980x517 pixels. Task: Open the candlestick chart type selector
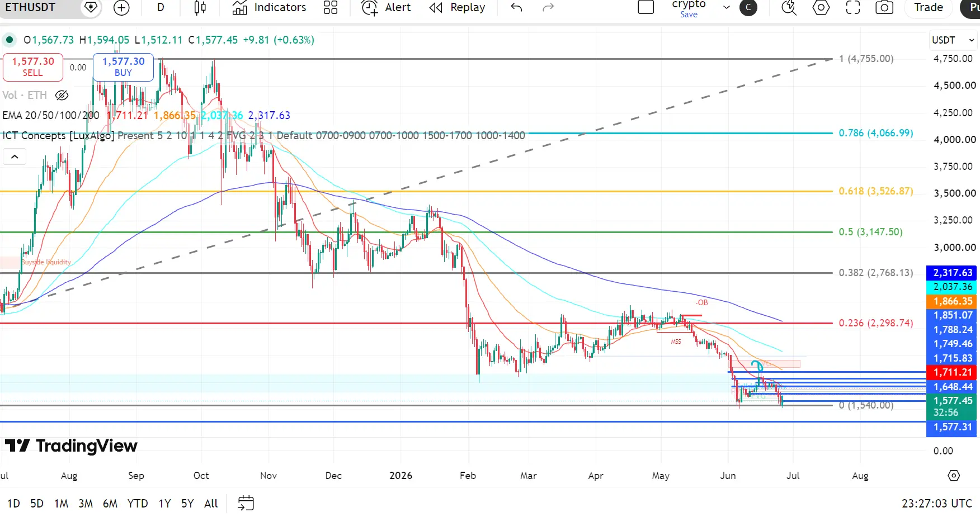pyautogui.click(x=200, y=7)
